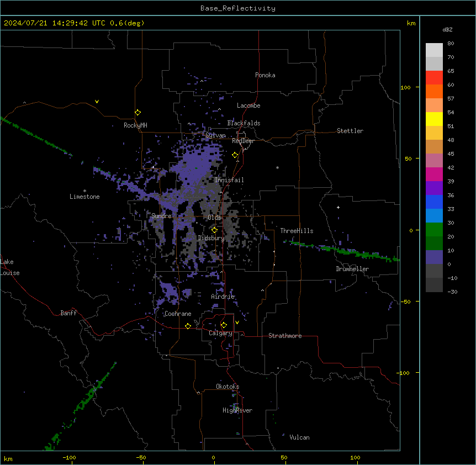476x465 pixels.
Task: Click the light blue 30–33 dBZ swatch
Action: click(x=434, y=215)
